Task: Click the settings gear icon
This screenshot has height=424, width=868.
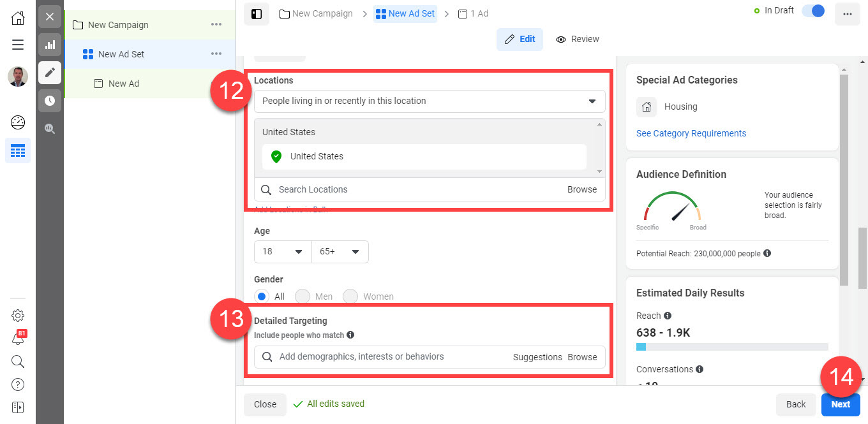Action: click(18, 316)
